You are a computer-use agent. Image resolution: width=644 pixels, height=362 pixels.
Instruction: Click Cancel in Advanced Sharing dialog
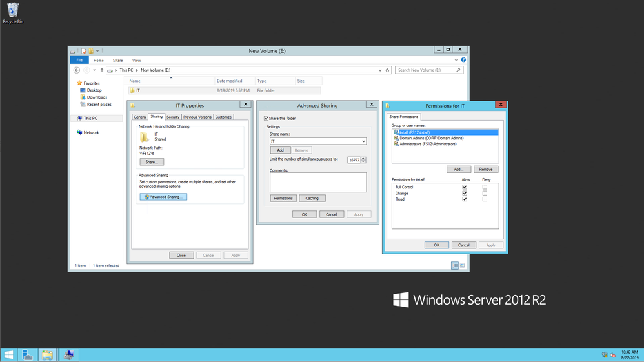click(x=332, y=214)
